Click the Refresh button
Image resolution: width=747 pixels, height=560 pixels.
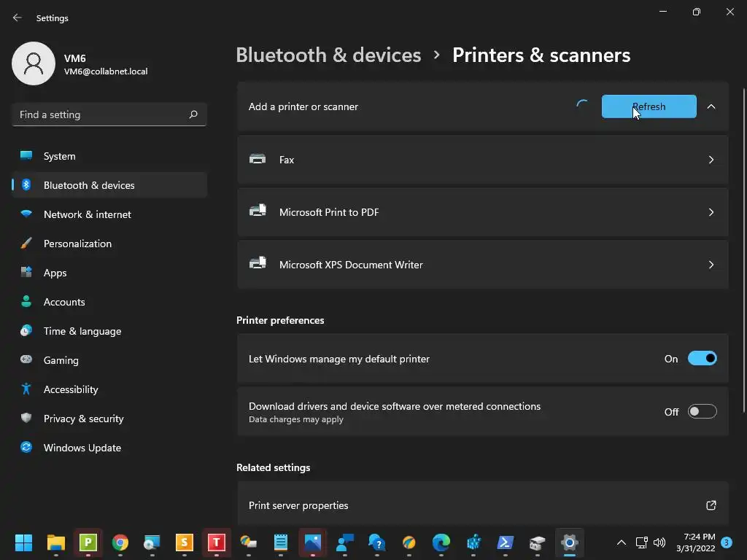[649, 106]
